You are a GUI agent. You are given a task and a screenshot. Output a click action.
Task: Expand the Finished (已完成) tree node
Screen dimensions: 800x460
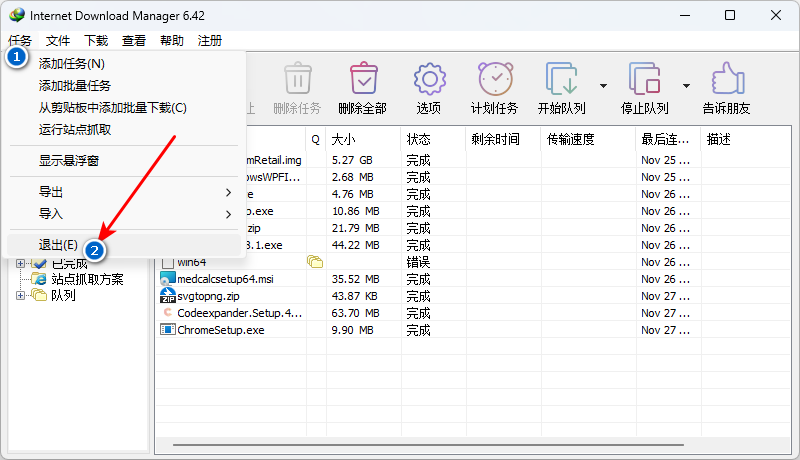coord(20,263)
